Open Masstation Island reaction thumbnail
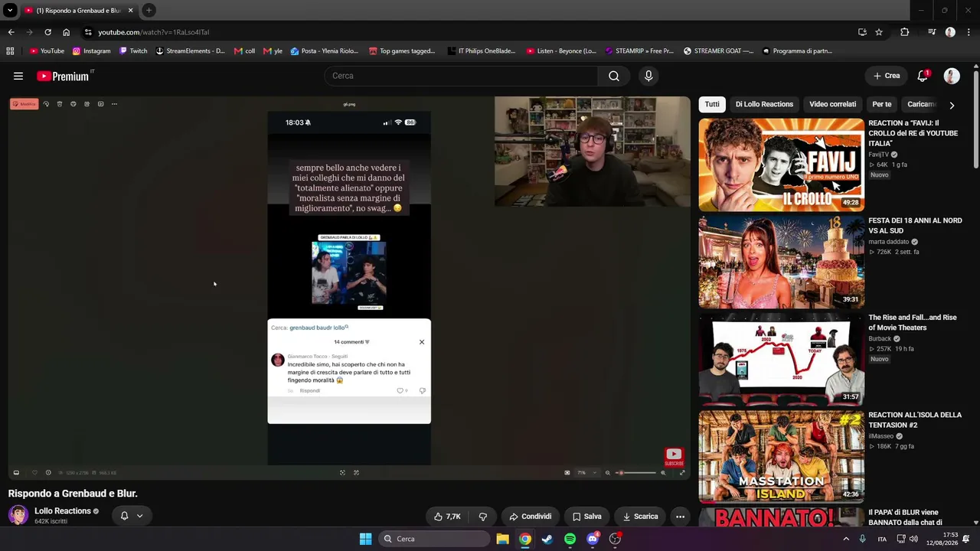 781,455
